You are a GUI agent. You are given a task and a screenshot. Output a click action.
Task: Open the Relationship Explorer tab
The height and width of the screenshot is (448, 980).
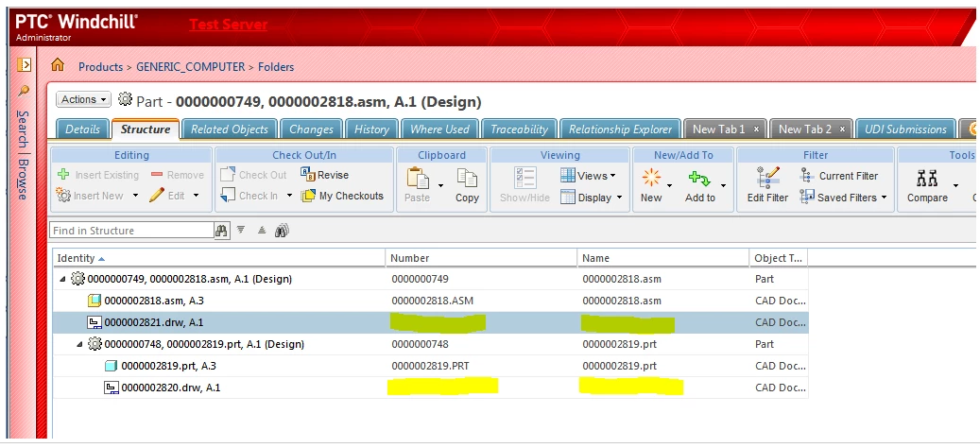pyautogui.click(x=620, y=129)
